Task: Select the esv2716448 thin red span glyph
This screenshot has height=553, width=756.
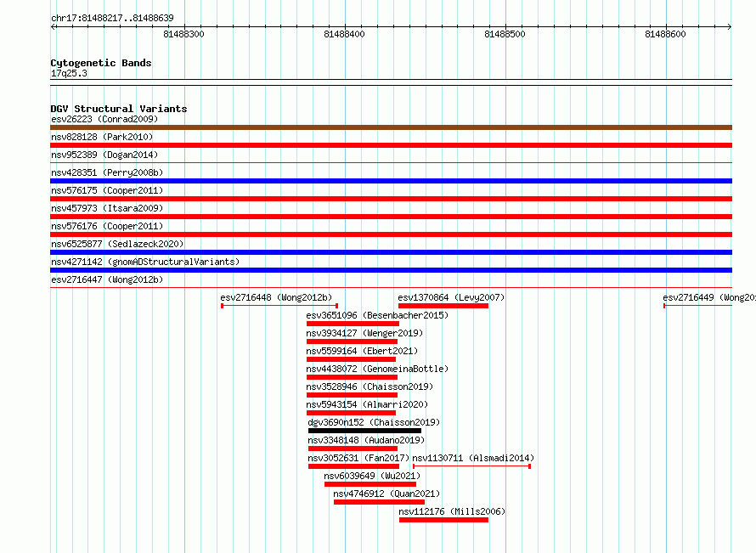Action: 279,306
